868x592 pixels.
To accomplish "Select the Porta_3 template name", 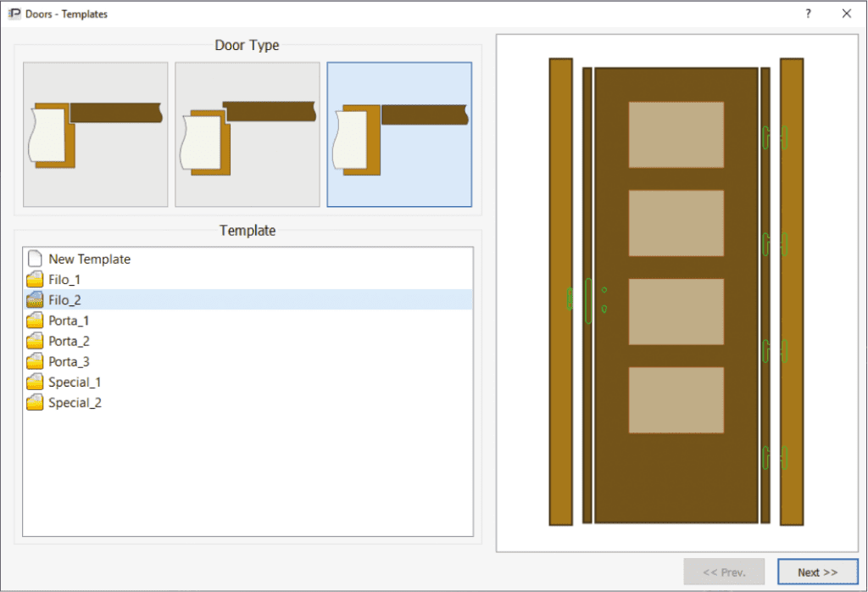I will pos(70,361).
